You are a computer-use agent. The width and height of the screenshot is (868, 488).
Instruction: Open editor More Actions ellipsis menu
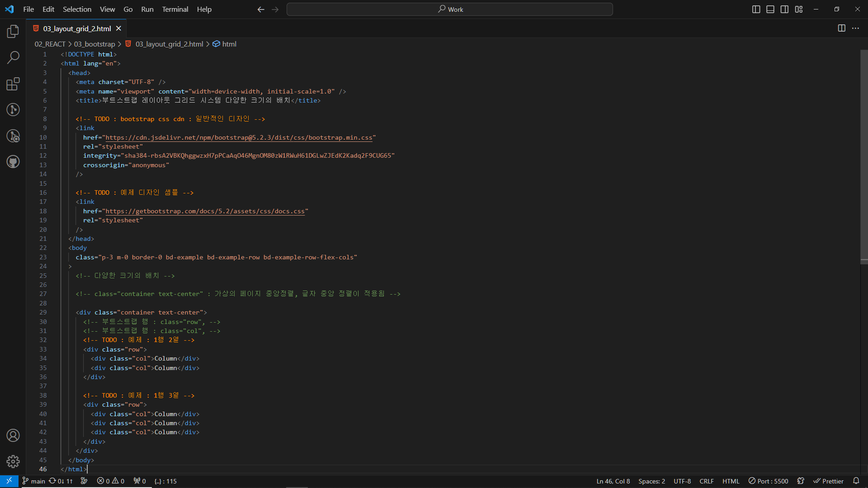855,28
